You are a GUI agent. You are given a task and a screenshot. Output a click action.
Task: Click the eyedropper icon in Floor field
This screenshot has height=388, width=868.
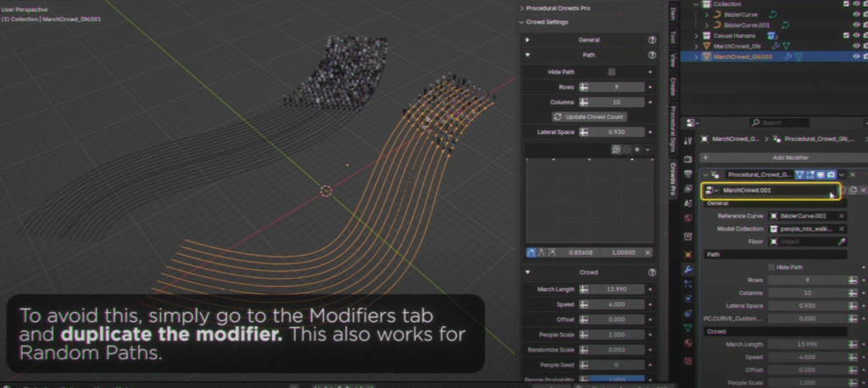pyautogui.click(x=842, y=241)
